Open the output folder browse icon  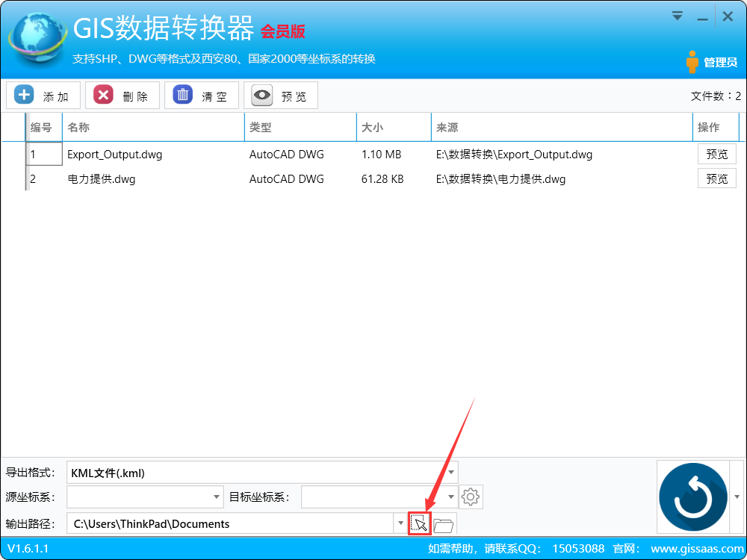click(x=444, y=524)
